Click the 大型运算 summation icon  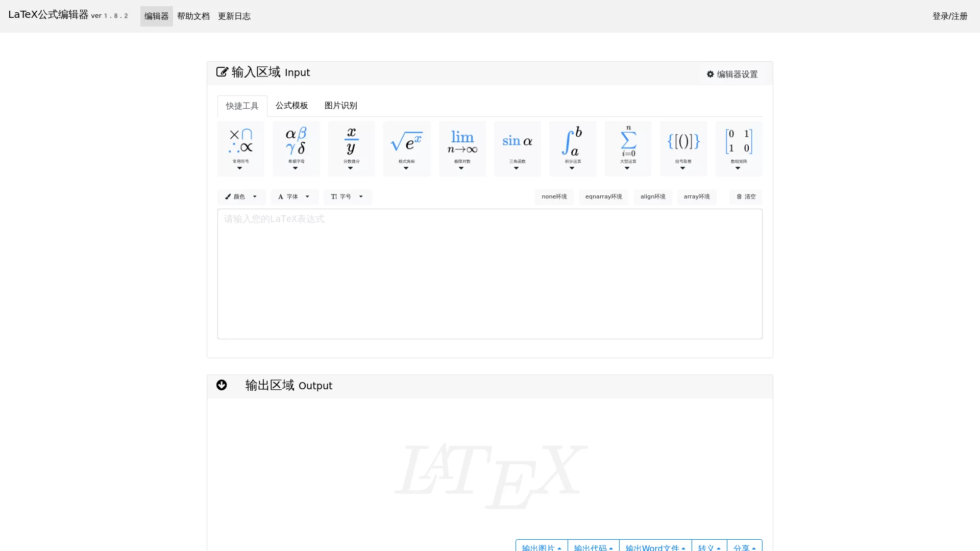click(x=628, y=148)
